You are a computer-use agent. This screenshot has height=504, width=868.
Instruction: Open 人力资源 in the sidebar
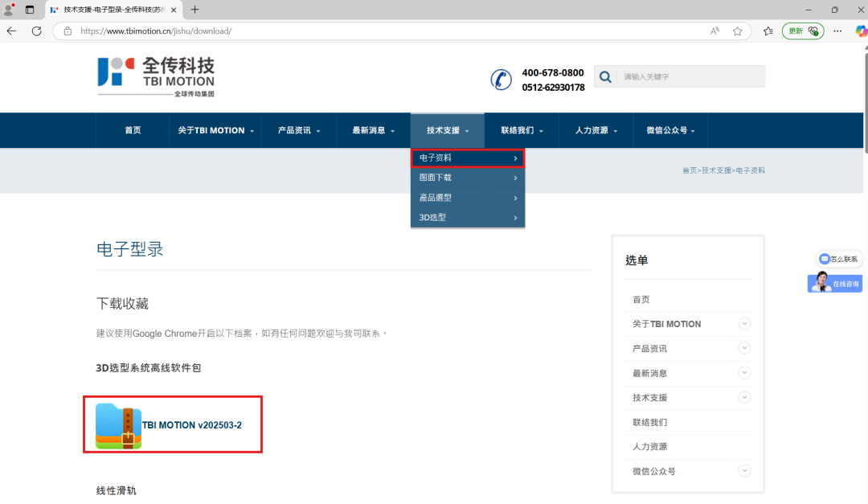649,447
